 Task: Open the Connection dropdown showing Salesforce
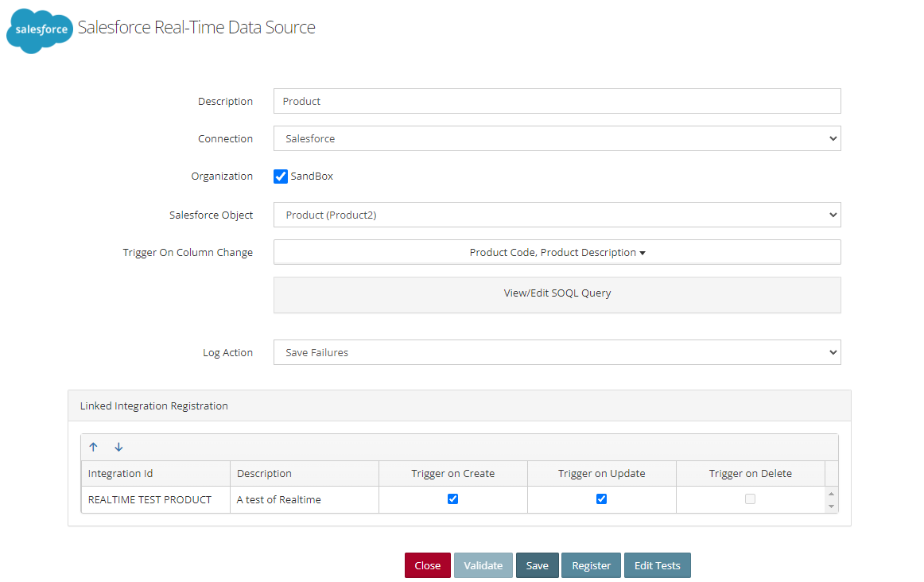point(557,138)
